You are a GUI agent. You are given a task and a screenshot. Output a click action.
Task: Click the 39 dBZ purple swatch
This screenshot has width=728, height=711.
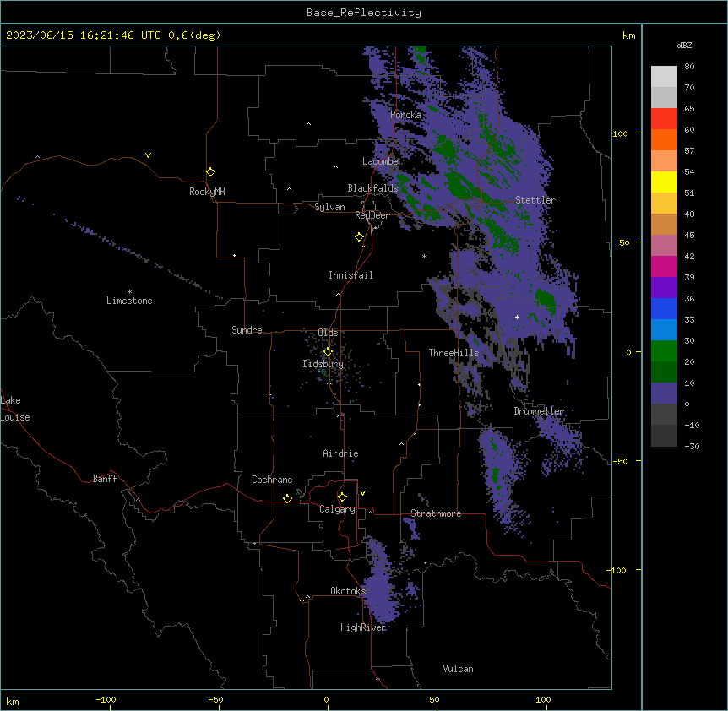pos(664,287)
